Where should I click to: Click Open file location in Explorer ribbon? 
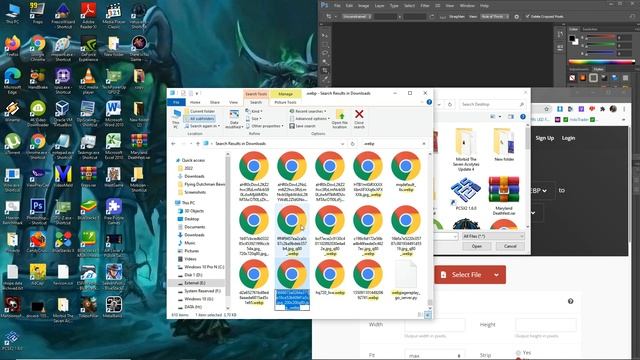[340, 118]
